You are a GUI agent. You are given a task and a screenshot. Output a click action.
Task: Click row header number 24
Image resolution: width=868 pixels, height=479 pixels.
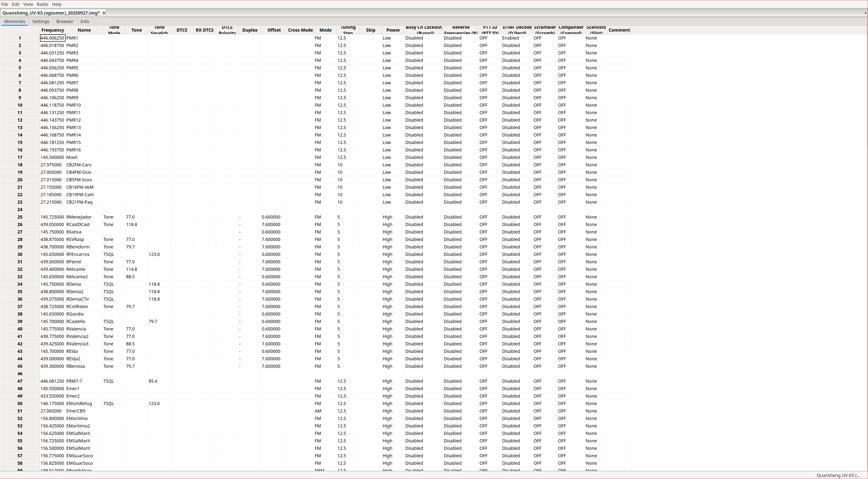click(20, 210)
